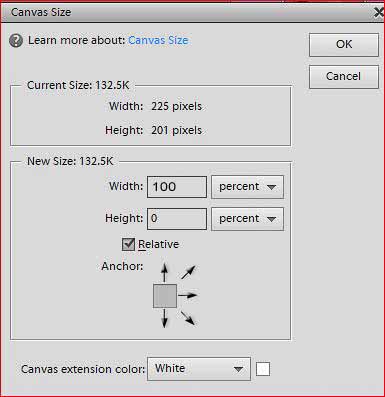
Task: Click the Width input field
Action: (177, 187)
